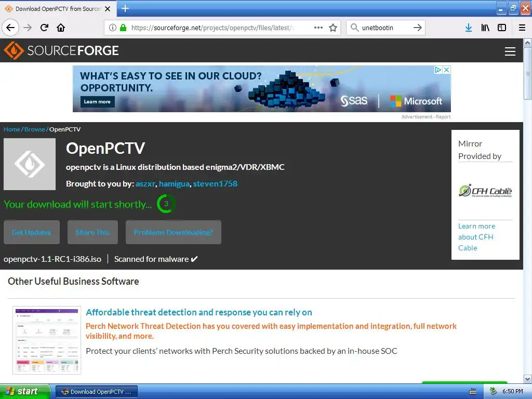Viewport: 532px width, 399px height.
Task: Click the OpenPCTV breadcrumb text
Action: pos(65,129)
